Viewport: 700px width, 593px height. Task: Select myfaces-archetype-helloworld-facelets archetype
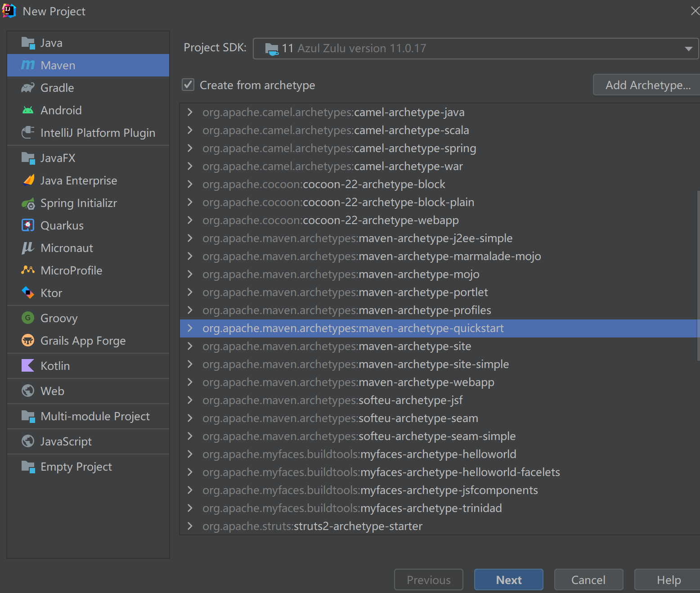click(x=439, y=472)
